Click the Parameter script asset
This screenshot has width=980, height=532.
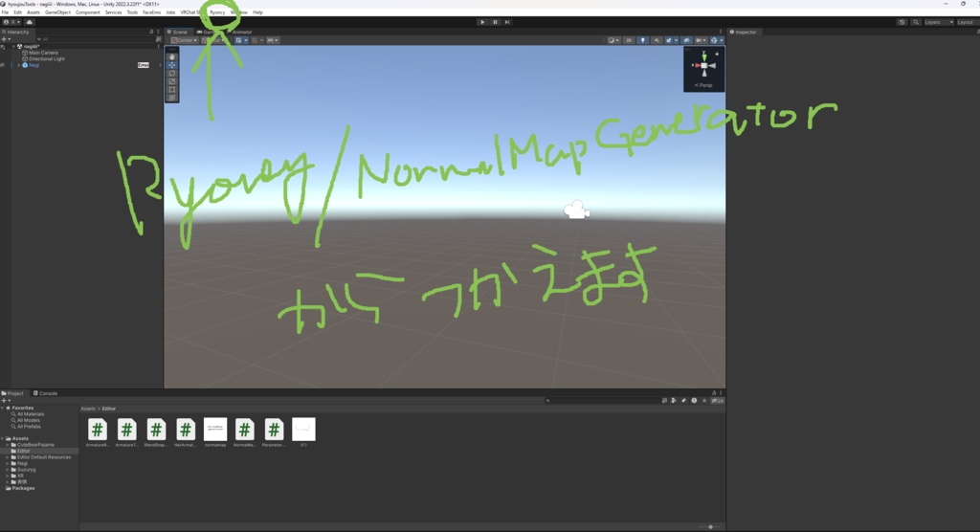tap(274, 432)
